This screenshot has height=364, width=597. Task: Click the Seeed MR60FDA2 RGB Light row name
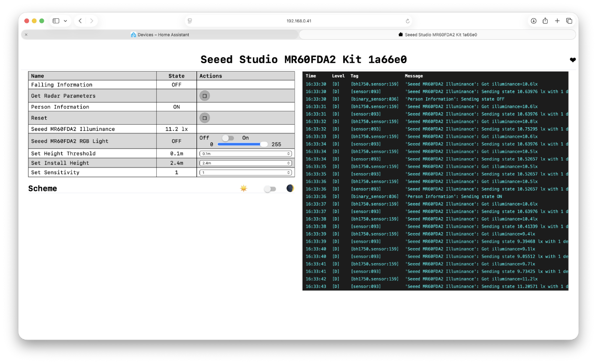click(x=69, y=141)
